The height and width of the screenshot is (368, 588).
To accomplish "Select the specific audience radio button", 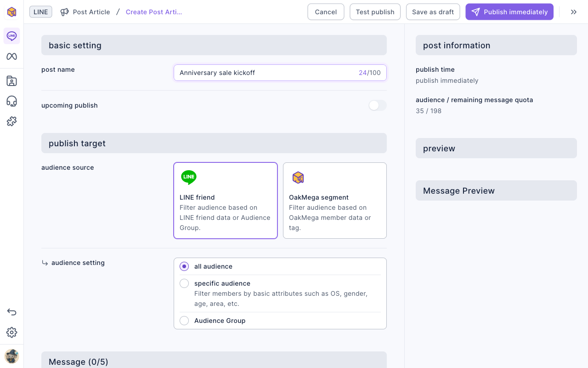I will point(184,283).
